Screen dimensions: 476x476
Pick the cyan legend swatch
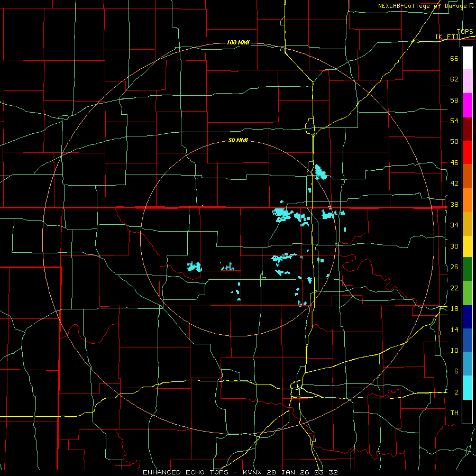click(467, 388)
